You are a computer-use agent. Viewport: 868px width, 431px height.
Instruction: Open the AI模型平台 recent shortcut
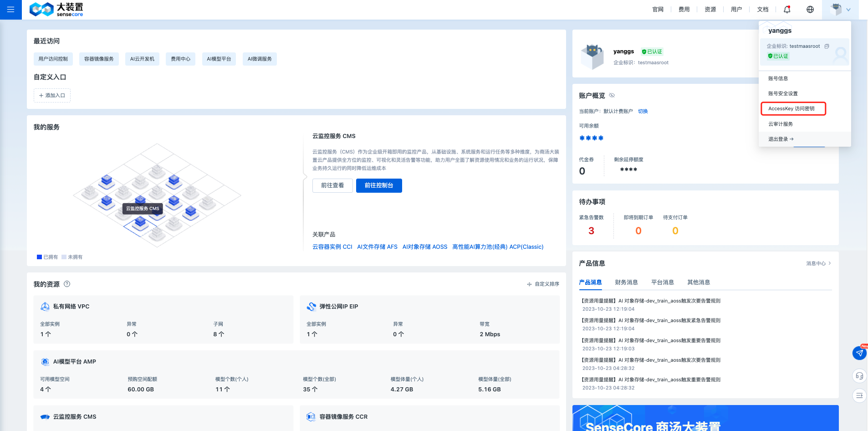coord(219,59)
